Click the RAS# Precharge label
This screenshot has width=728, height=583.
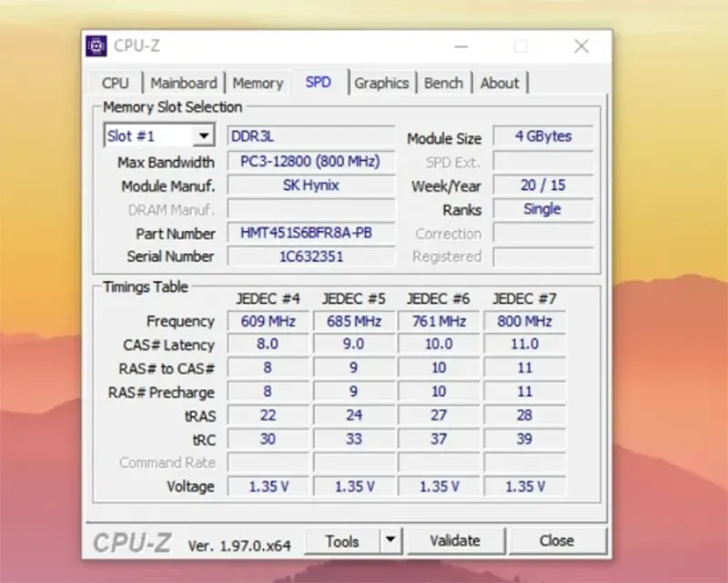click(162, 393)
